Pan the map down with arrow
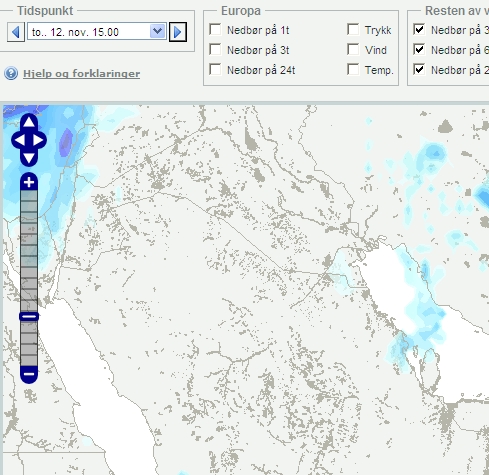 pos(29,158)
